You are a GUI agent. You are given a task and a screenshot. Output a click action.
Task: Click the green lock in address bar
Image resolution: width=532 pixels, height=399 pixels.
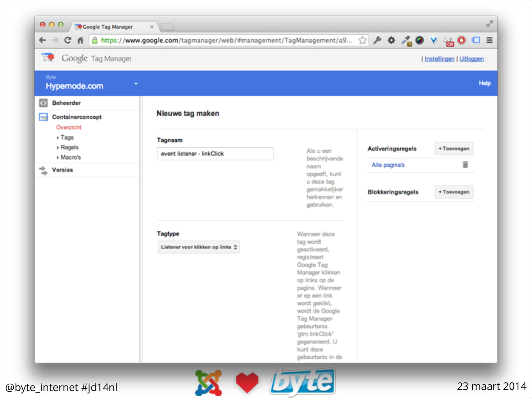click(x=95, y=40)
